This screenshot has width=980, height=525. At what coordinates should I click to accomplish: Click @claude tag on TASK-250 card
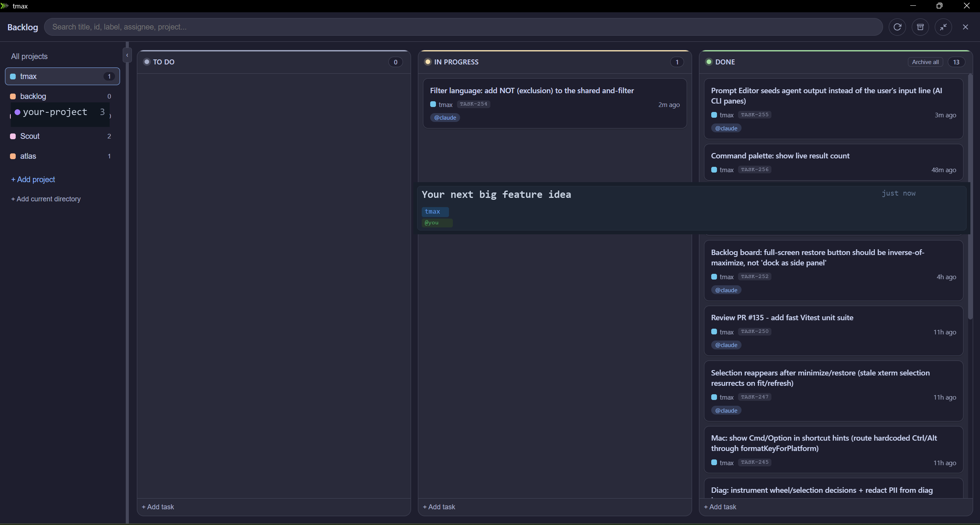click(726, 345)
